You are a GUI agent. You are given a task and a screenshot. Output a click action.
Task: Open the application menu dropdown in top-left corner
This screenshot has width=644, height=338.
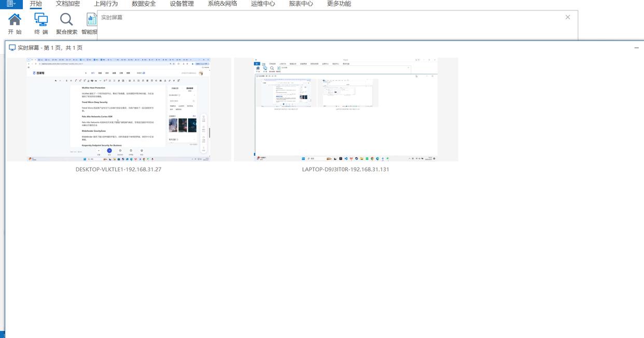coord(10,4)
